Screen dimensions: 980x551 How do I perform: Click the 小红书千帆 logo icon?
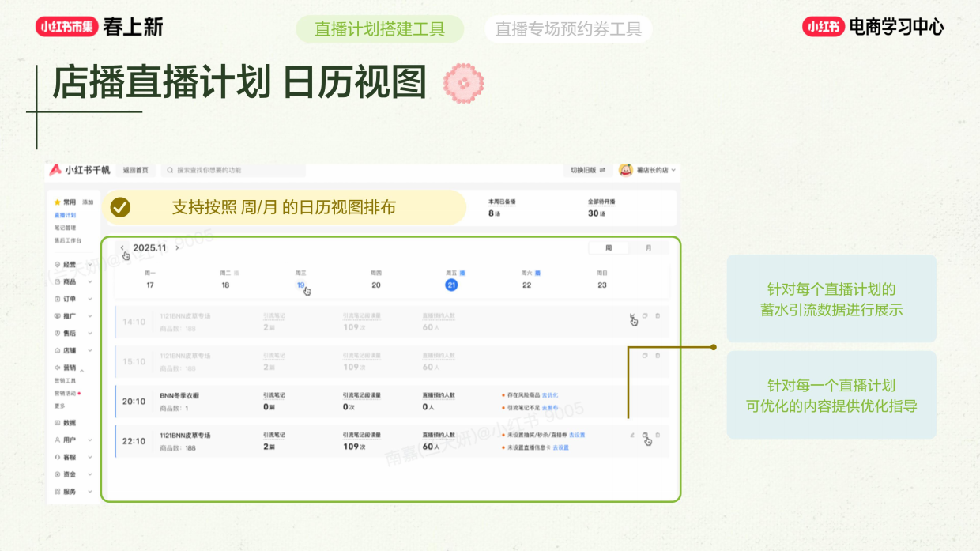pos(58,168)
